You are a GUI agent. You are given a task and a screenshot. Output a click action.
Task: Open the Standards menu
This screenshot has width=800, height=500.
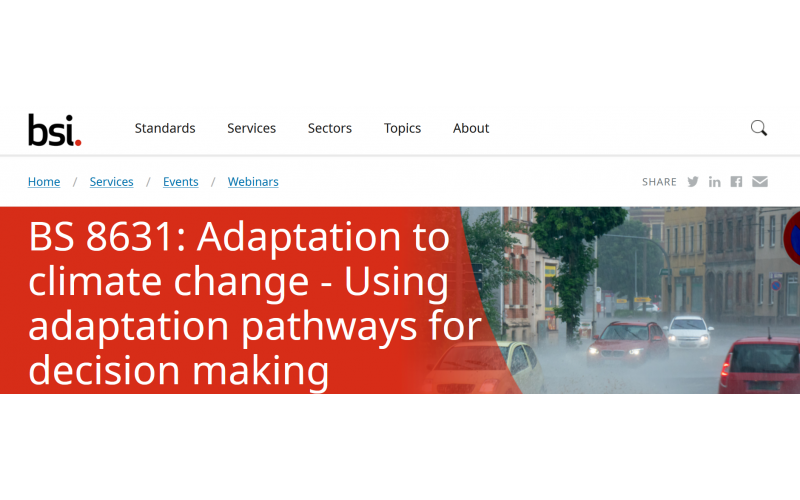[x=165, y=128]
